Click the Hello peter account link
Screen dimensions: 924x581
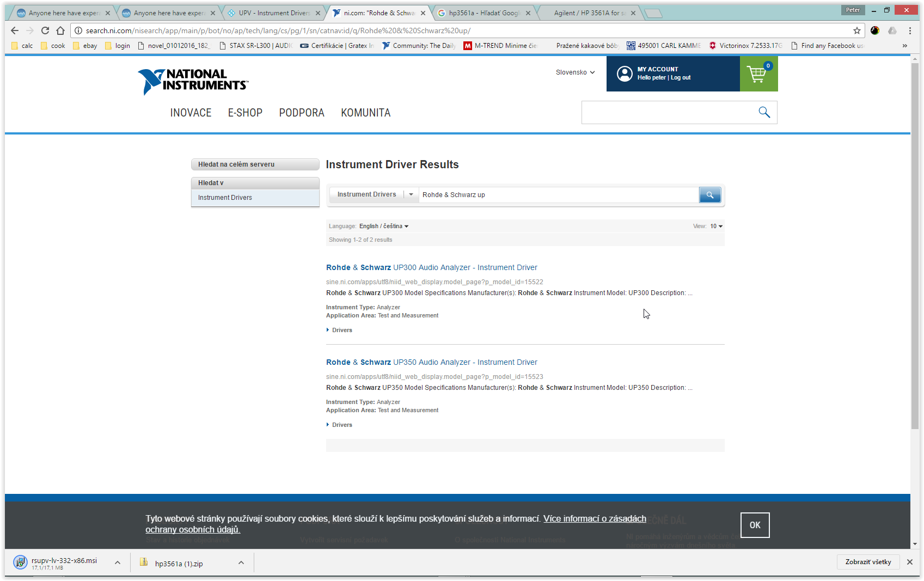point(652,78)
